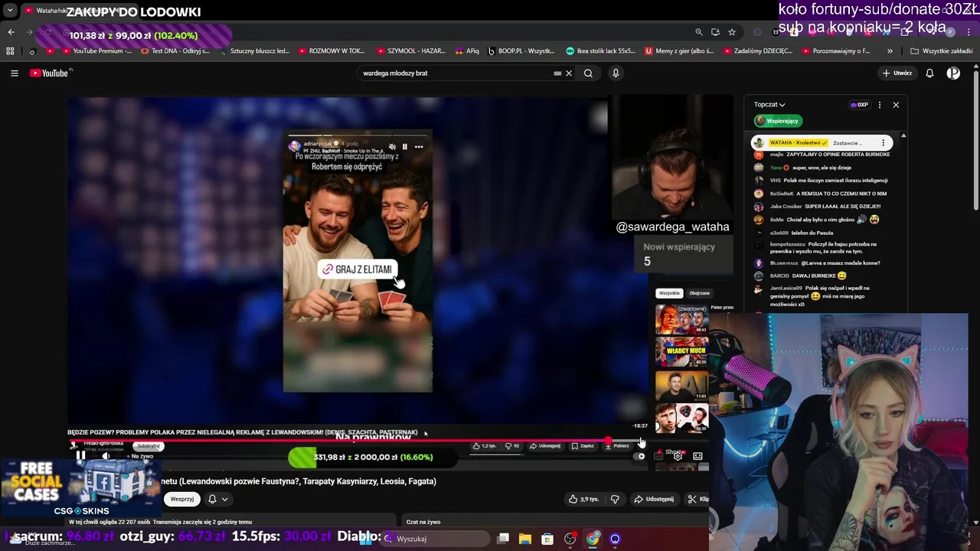This screenshot has height=551, width=980.
Task: Click Pobierz inside embedded video
Action: coord(616,445)
